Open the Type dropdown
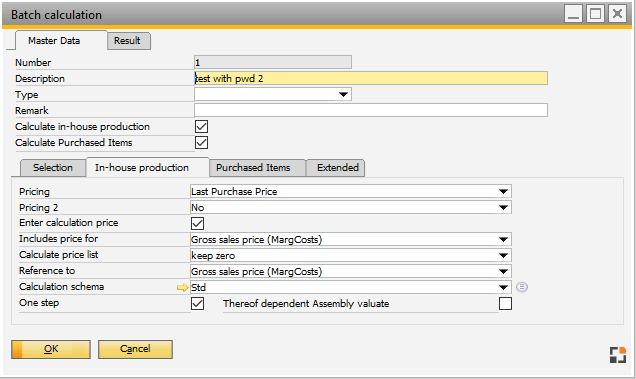 tap(343, 95)
